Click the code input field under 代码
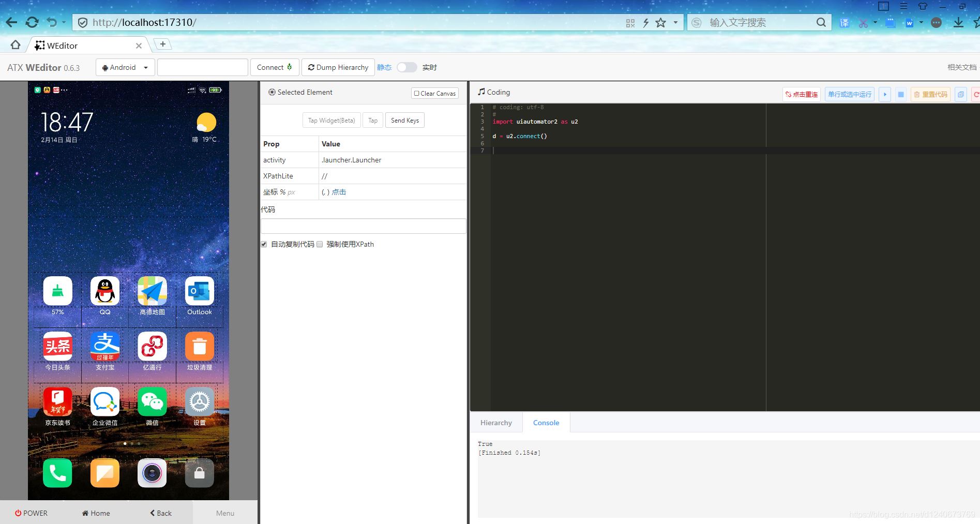The image size is (980, 524). 363,226
